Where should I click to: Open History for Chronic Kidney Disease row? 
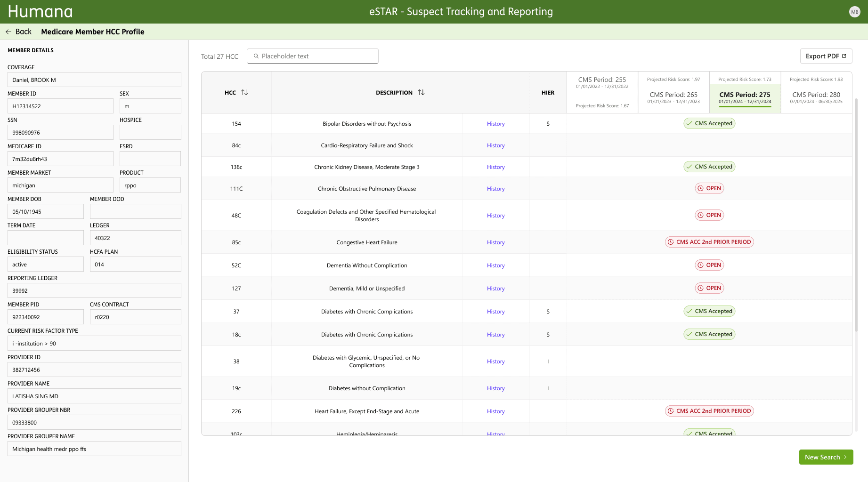(x=495, y=167)
